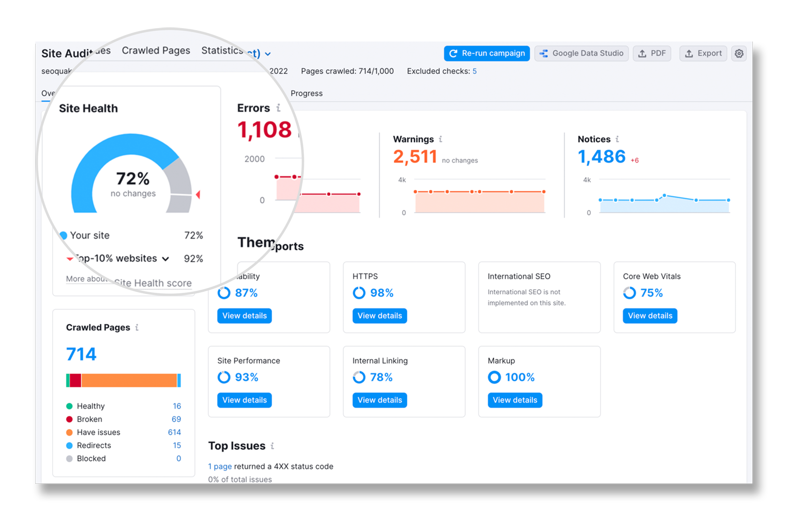Image resolution: width=793 pixels, height=532 pixels.
Task: Open the 1 page 4XX issue link
Action: coord(220,467)
